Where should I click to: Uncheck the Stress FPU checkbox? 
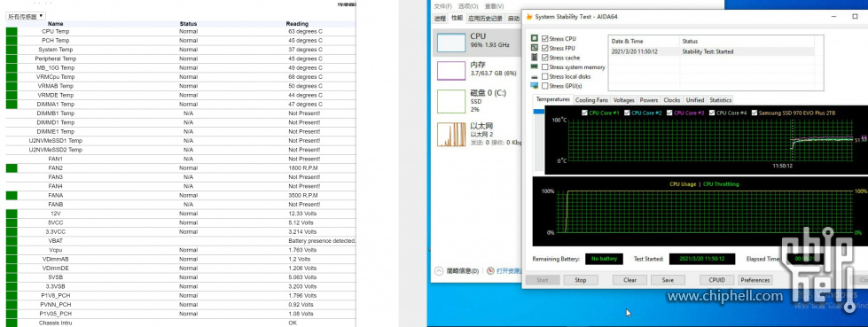pos(545,48)
